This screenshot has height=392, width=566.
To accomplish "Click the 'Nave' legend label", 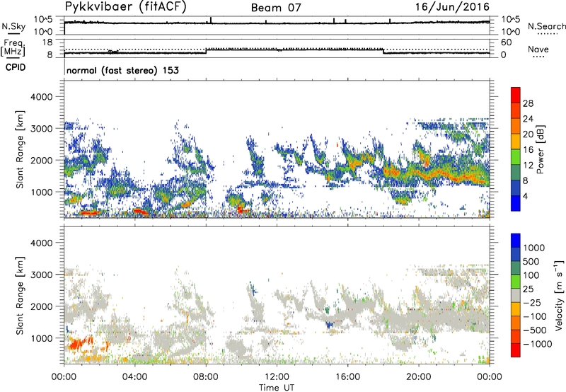I will 538,49.
